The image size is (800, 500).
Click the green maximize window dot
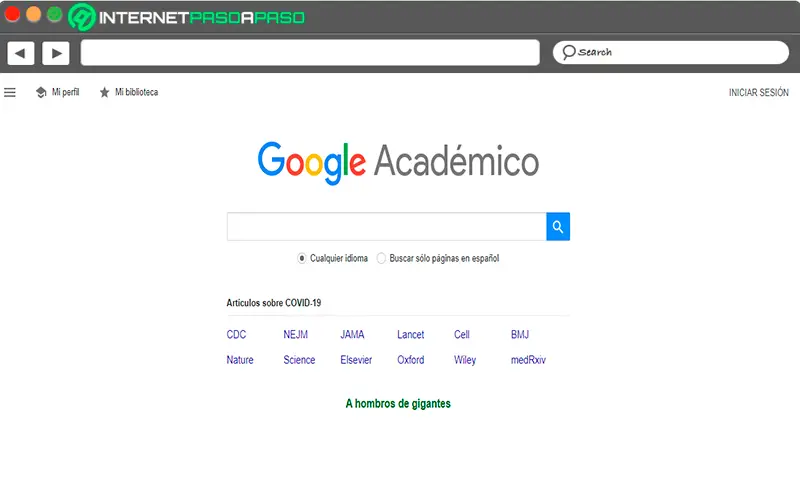click(55, 14)
